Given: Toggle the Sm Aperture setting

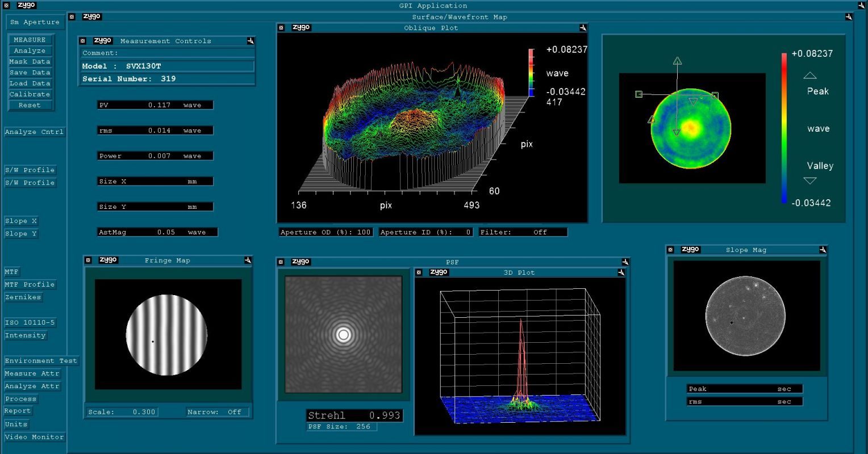Looking at the screenshot, I should tap(35, 22).
